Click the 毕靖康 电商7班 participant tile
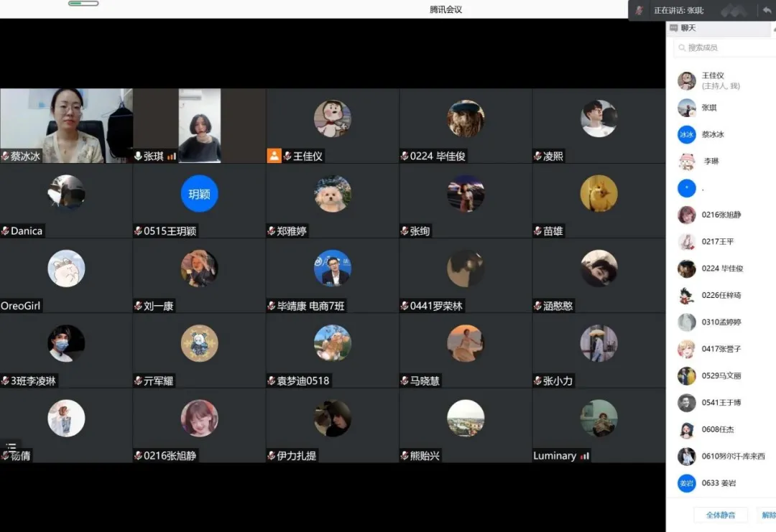 pyautogui.click(x=332, y=275)
